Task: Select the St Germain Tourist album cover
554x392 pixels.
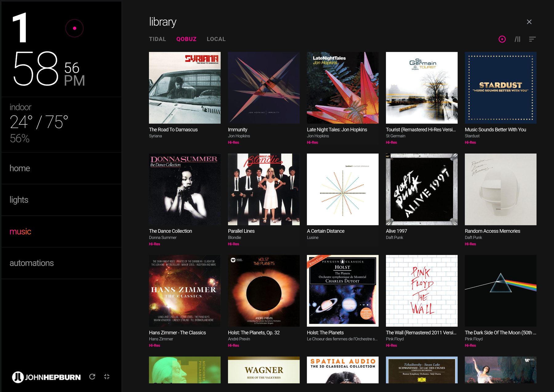Action: 422,88
